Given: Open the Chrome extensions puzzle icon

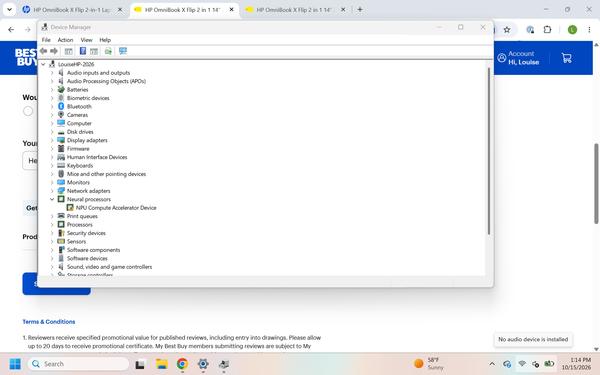Looking at the screenshot, I should tap(548, 29).
